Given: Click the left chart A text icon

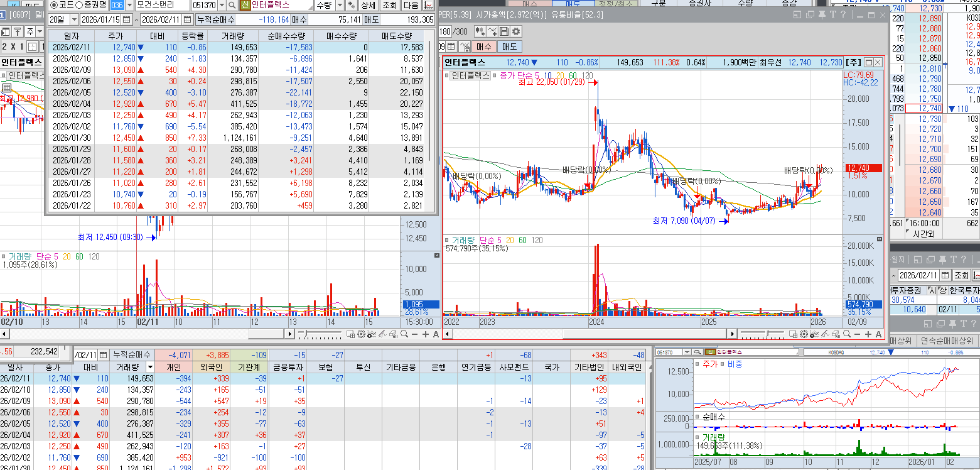Looking at the screenshot, I should pos(436,334).
